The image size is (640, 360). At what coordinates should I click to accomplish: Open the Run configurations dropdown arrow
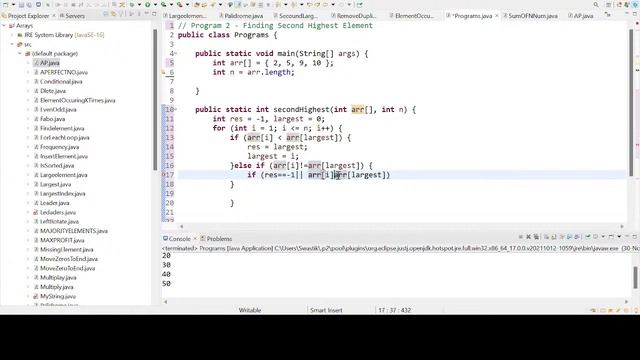tap(155, 4)
